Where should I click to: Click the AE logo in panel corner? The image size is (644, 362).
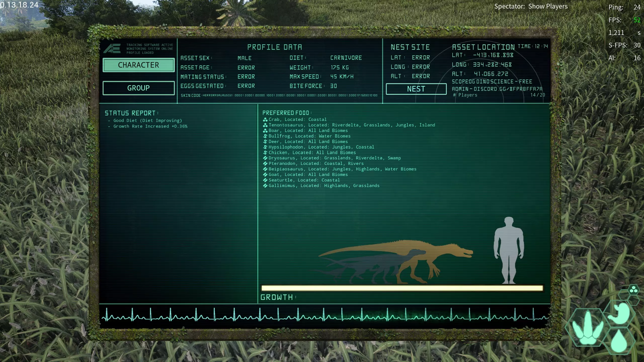112,49
